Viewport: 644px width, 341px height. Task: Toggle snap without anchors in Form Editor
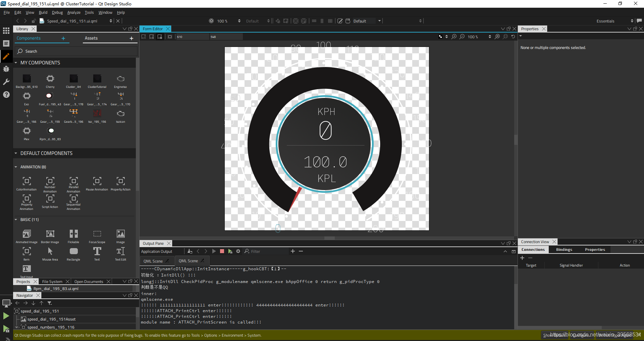click(160, 37)
